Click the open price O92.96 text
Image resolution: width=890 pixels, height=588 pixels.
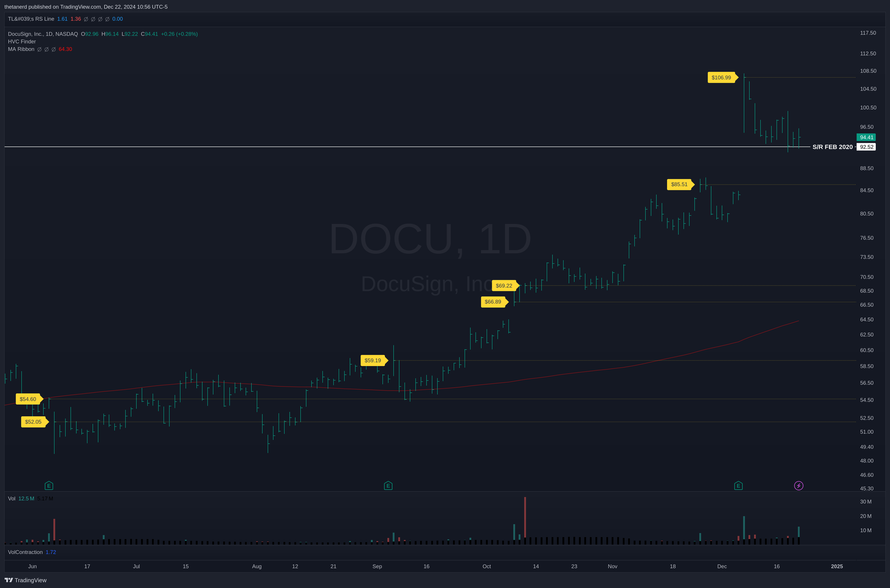(89, 34)
